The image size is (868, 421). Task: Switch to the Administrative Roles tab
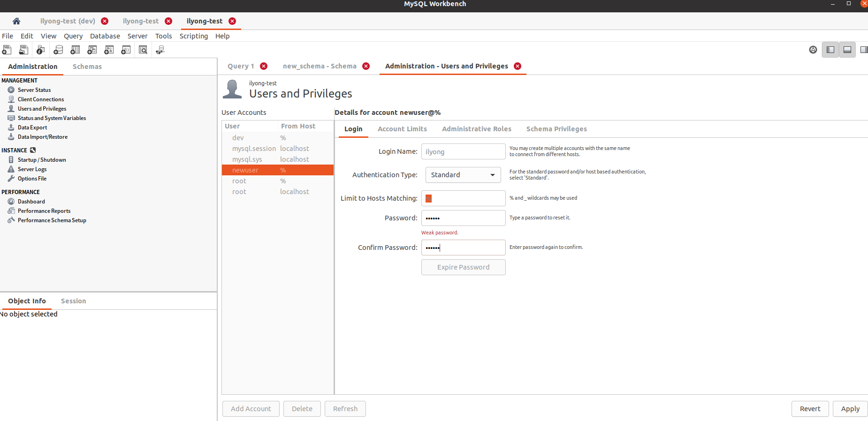pyautogui.click(x=477, y=129)
